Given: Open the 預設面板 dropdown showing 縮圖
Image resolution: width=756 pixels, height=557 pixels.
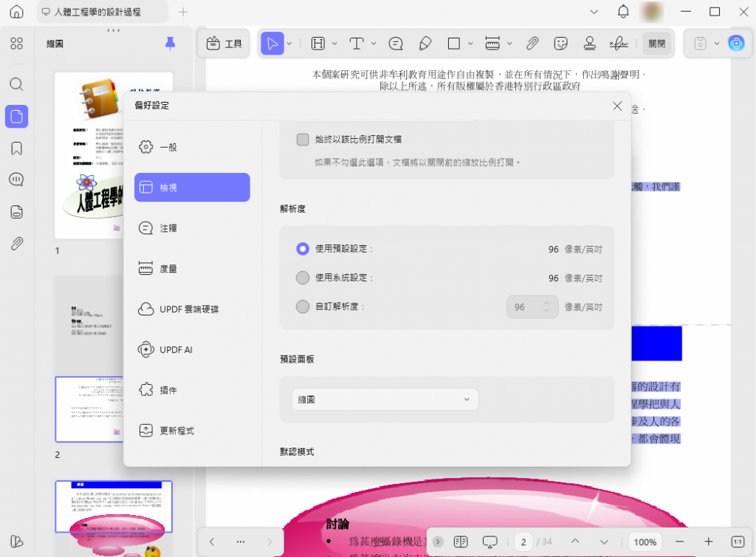Looking at the screenshot, I should click(385, 398).
